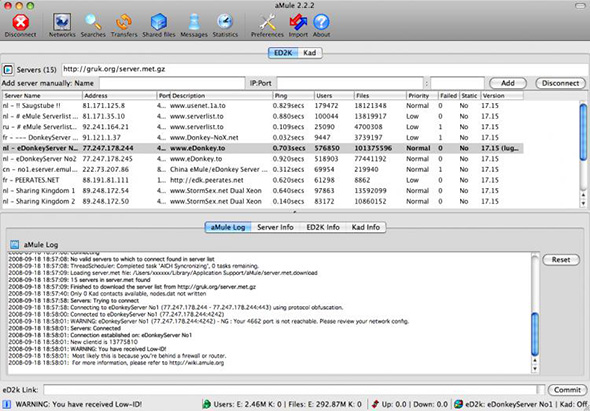Select the Kad Info tab
This screenshot has width=590, height=411.
click(x=366, y=227)
